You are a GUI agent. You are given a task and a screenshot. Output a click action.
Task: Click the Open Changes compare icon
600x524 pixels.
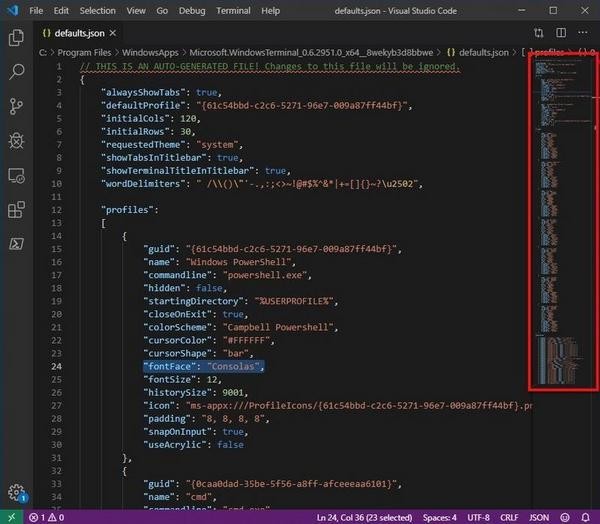click(538, 33)
